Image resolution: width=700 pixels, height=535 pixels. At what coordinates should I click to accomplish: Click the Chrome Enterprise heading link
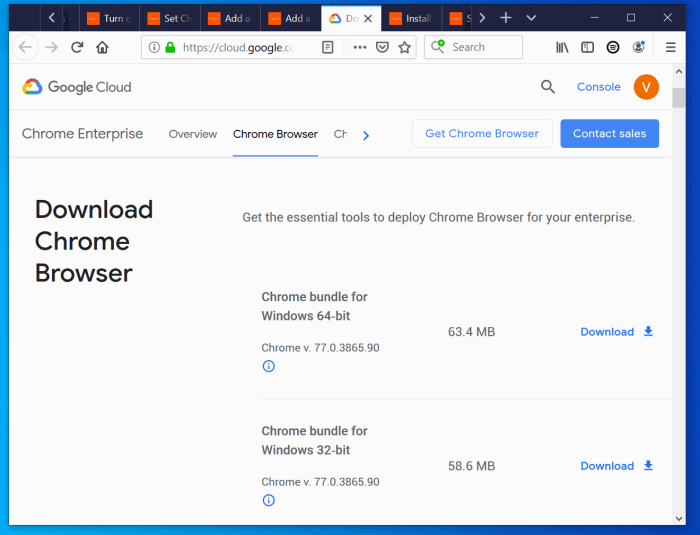point(83,134)
